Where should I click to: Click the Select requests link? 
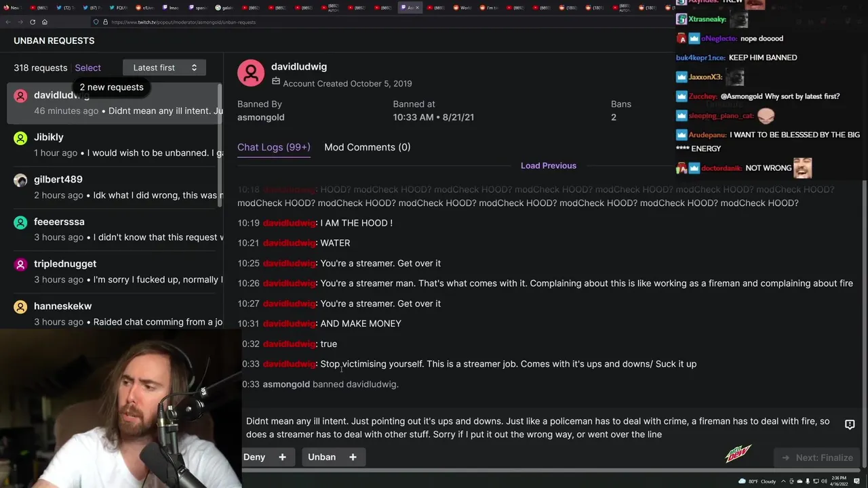87,68
